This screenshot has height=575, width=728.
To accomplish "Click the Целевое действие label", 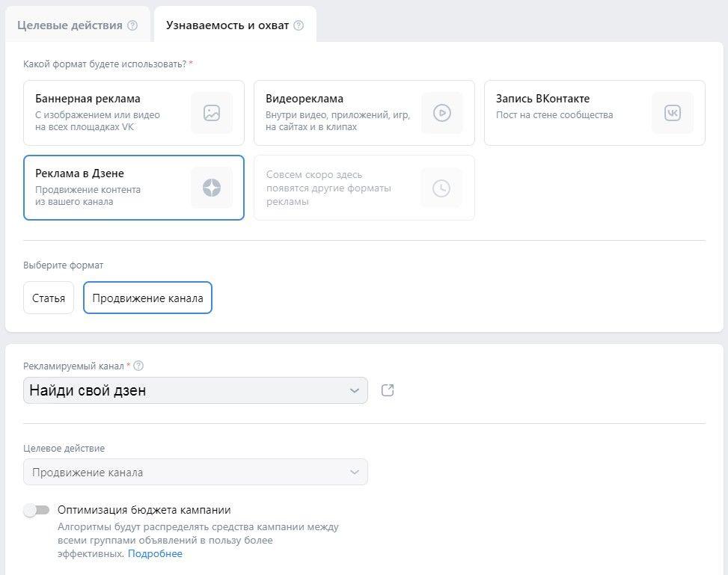I will pyautogui.click(x=64, y=449).
